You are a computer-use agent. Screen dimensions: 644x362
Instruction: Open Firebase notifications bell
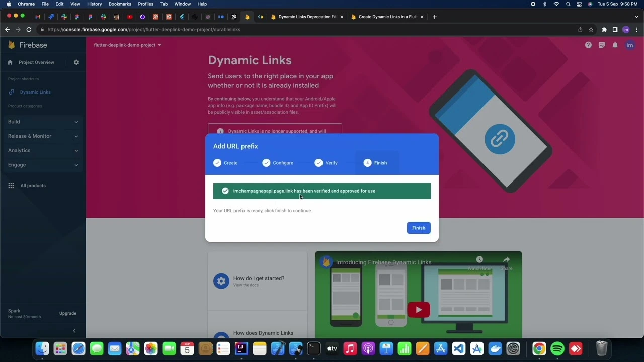point(615,45)
